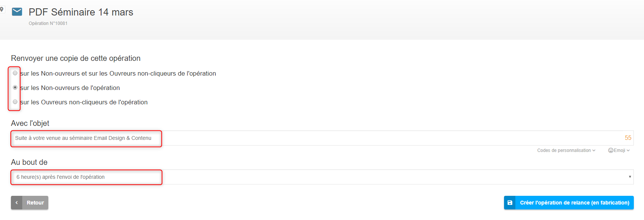The image size is (644, 220).
Task: Open the Codes de personnalisation dropdown
Action: click(566, 150)
